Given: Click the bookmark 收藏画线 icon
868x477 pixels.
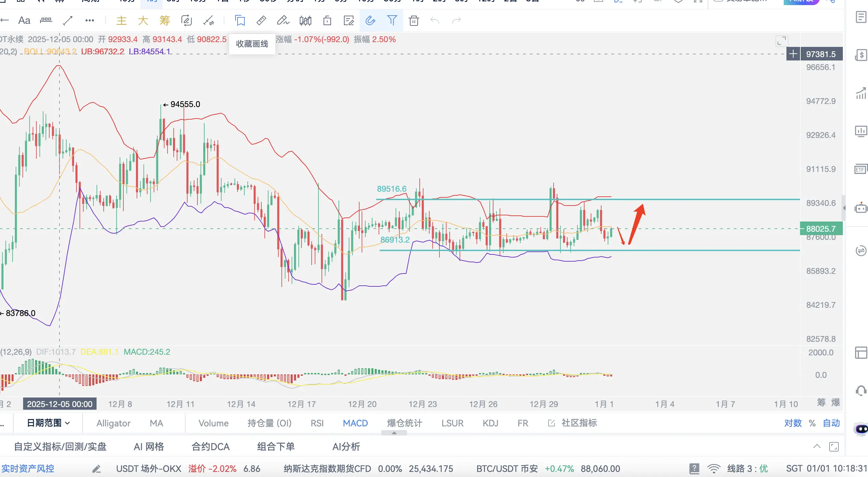Looking at the screenshot, I should [240, 21].
